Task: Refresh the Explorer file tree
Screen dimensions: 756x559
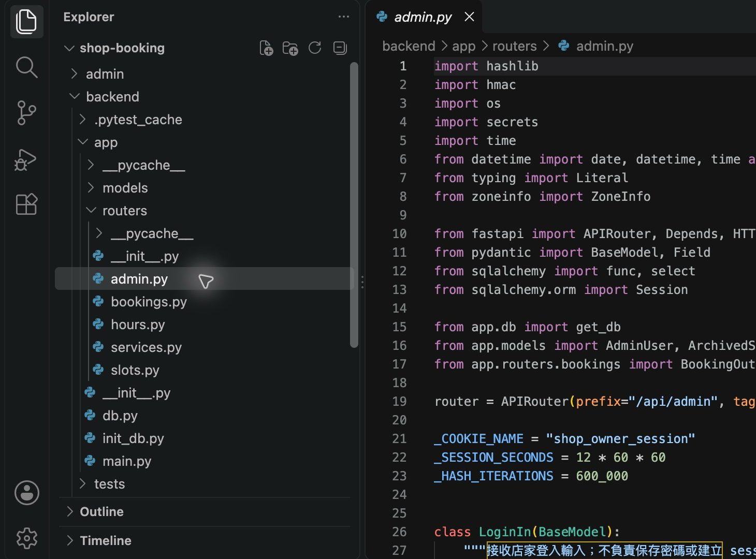Action: tap(315, 48)
